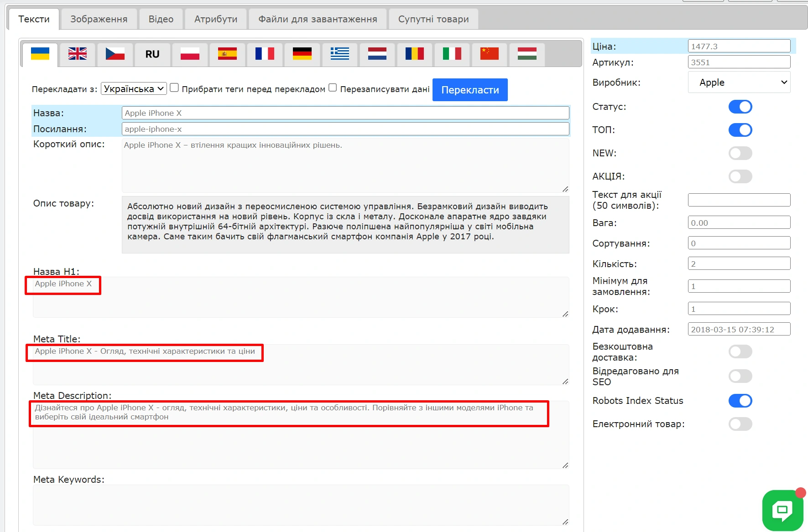Click the Hungarian flag language tab

(527, 54)
